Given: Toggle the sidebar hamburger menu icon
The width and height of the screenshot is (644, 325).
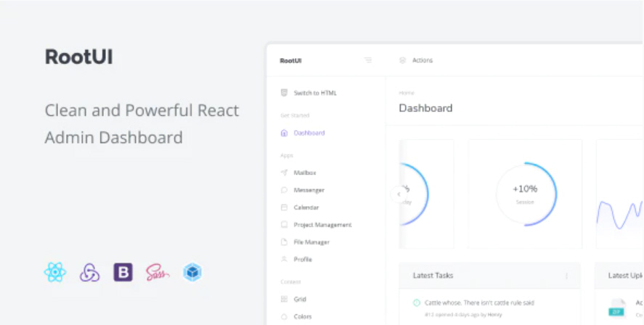Looking at the screenshot, I should click(368, 60).
